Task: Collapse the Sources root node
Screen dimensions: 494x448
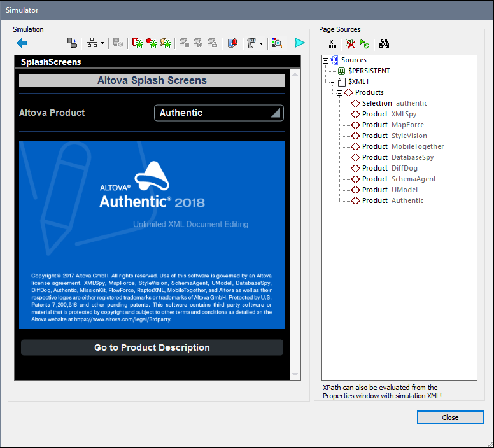Action: point(326,60)
